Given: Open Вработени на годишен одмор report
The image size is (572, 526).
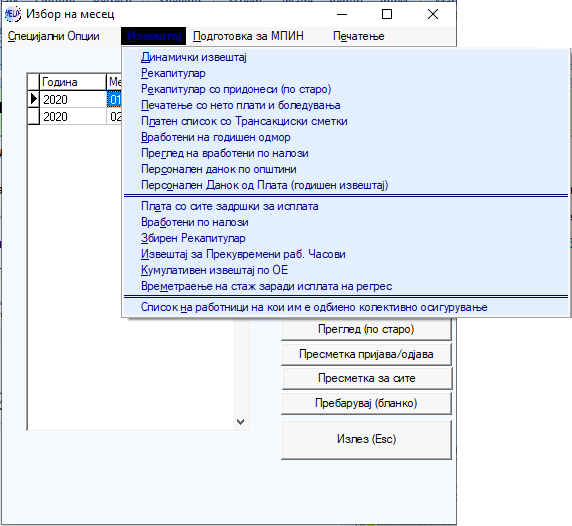Looking at the screenshot, I should tap(216, 137).
